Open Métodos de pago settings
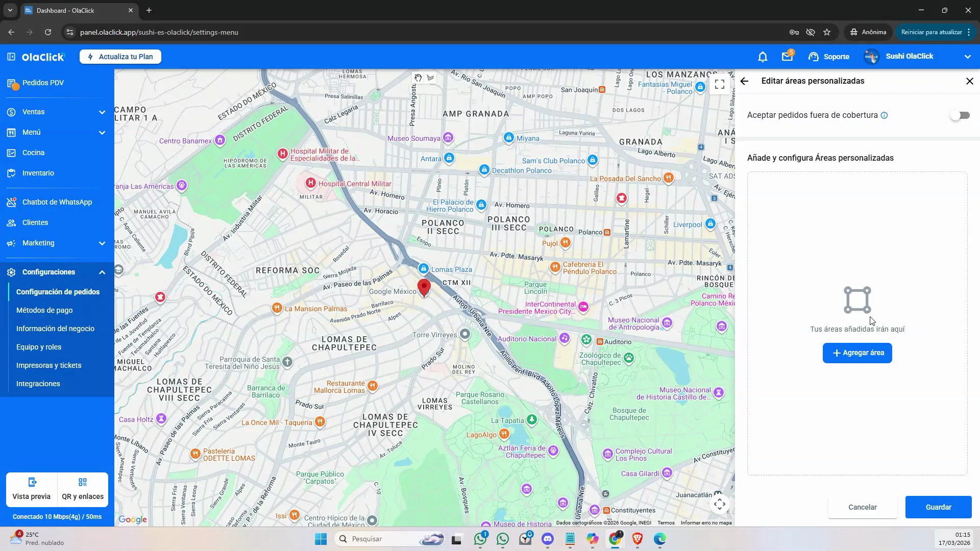 pos(44,310)
